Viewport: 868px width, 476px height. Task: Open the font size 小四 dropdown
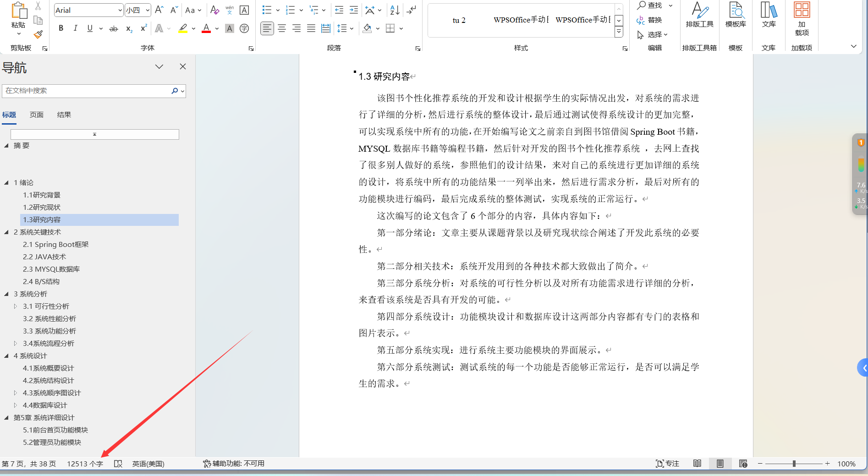click(x=148, y=10)
